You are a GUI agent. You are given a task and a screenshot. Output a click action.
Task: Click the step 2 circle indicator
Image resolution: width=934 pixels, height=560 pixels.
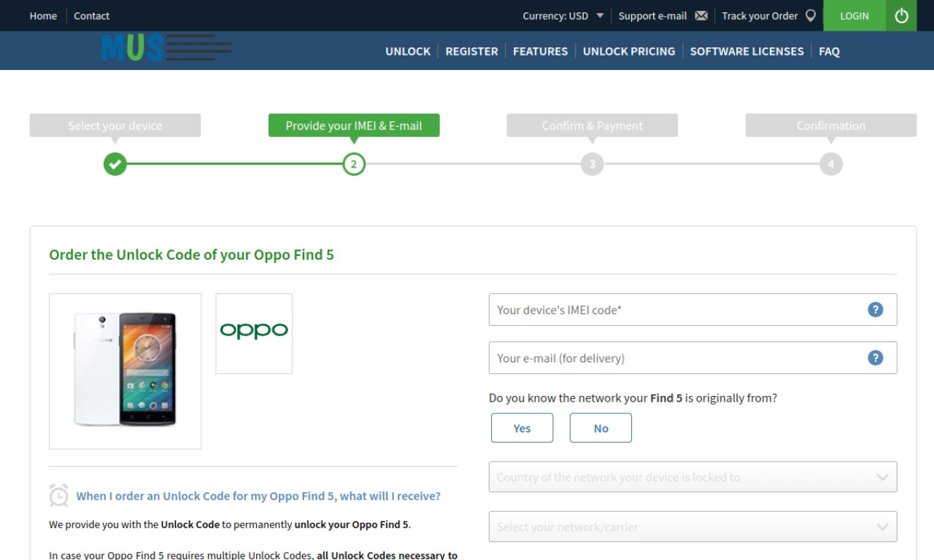pos(354,164)
